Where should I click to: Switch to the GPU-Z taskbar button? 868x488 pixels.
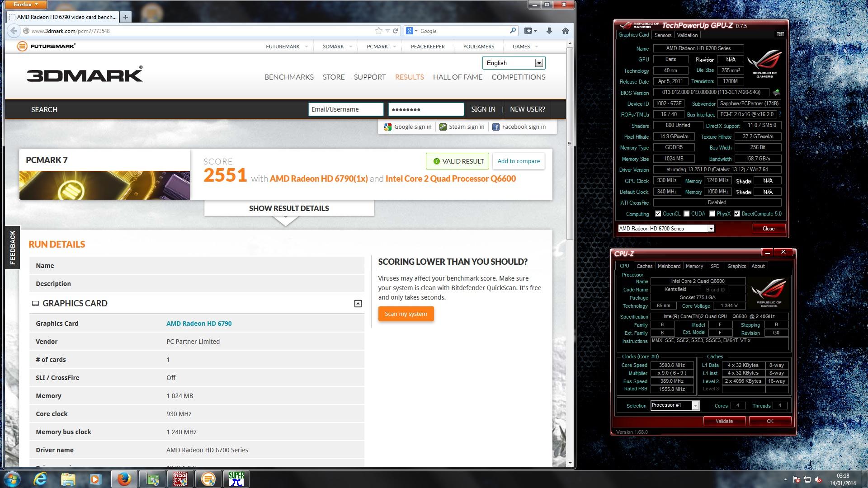(152, 479)
